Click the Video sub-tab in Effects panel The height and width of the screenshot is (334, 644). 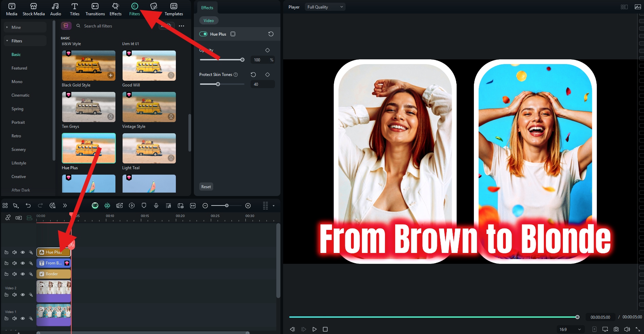click(x=209, y=21)
